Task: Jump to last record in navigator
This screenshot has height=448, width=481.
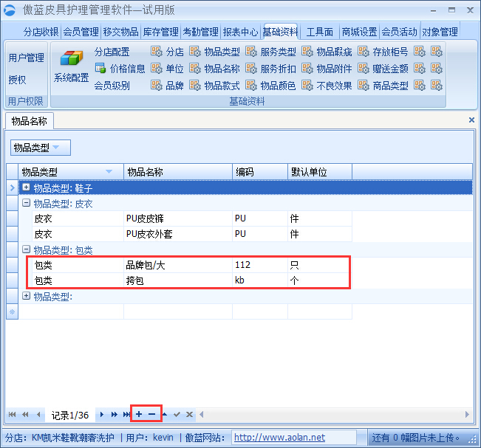Action: [126, 415]
